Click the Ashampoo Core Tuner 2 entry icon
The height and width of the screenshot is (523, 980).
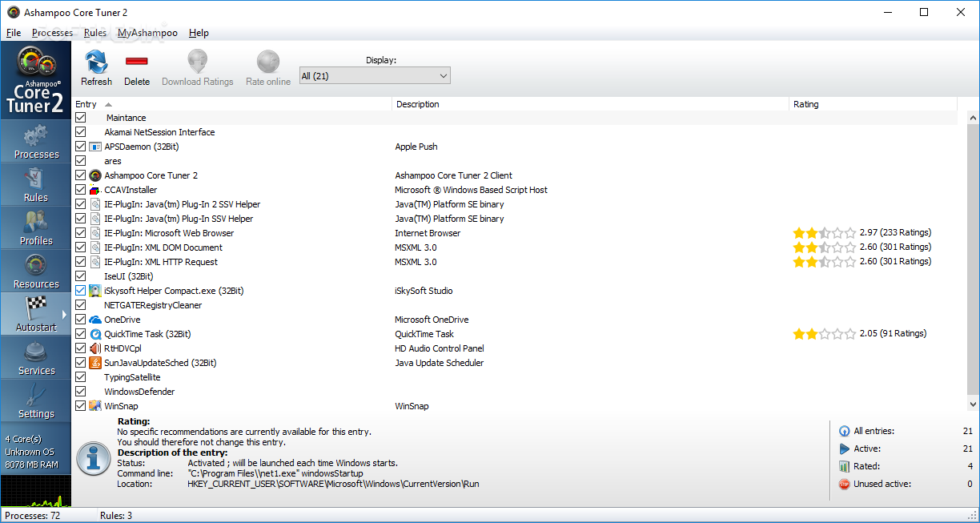pyautogui.click(x=95, y=175)
